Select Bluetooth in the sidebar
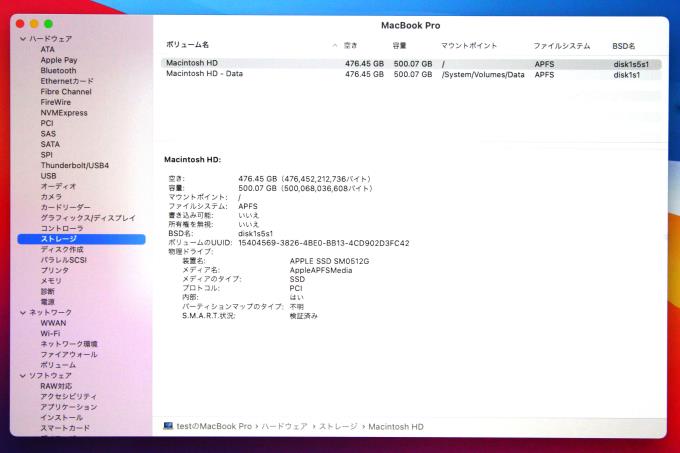Screen dimensions: 680x453 (x=58, y=70)
